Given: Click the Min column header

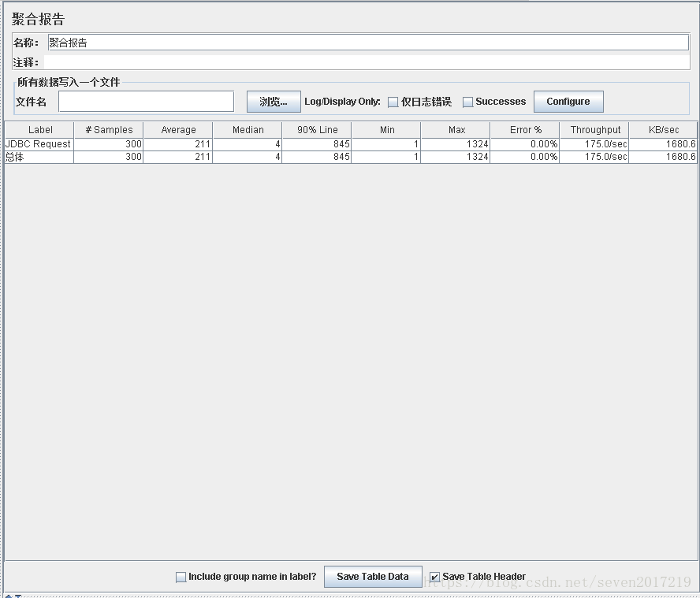Looking at the screenshot, I should point(386,130).
